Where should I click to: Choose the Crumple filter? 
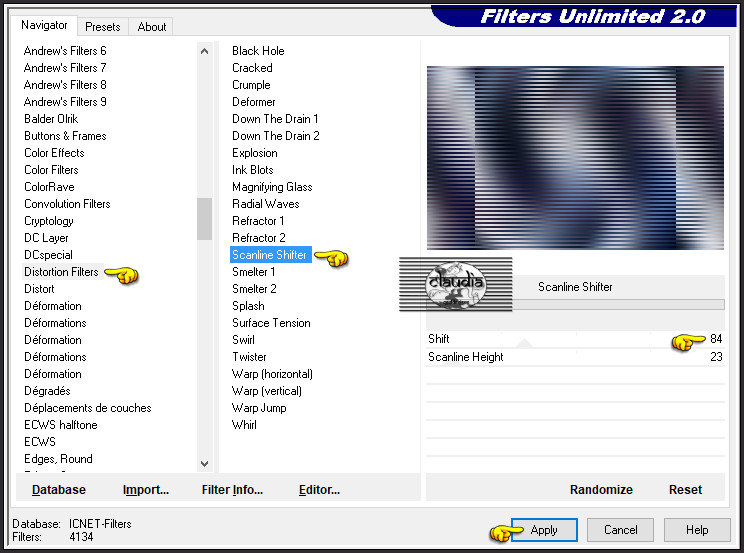[x=251, y=85]
